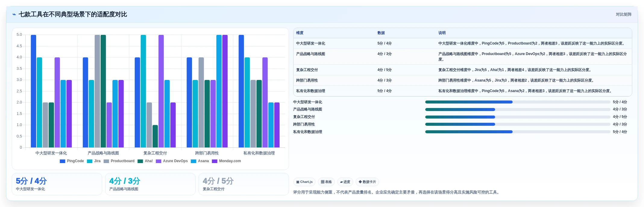The image size is (644, 207).
Task: Click table row 产品战略与路线图
Action: (x=463, y=57)
